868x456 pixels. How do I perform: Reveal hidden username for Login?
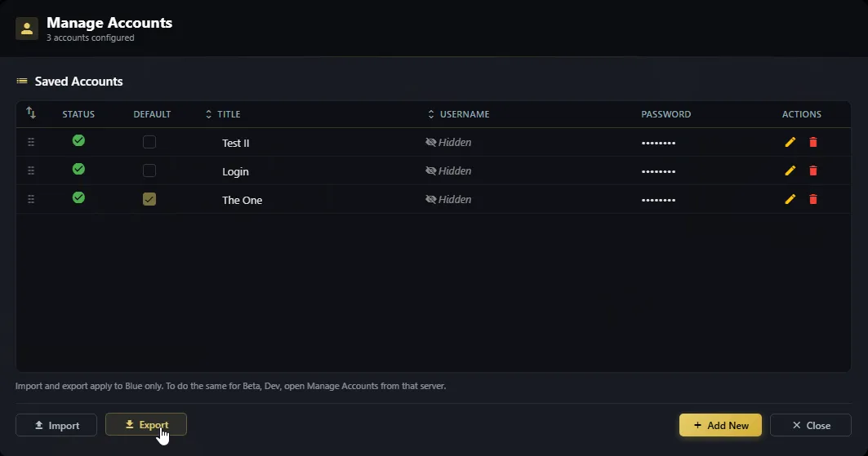448,170
